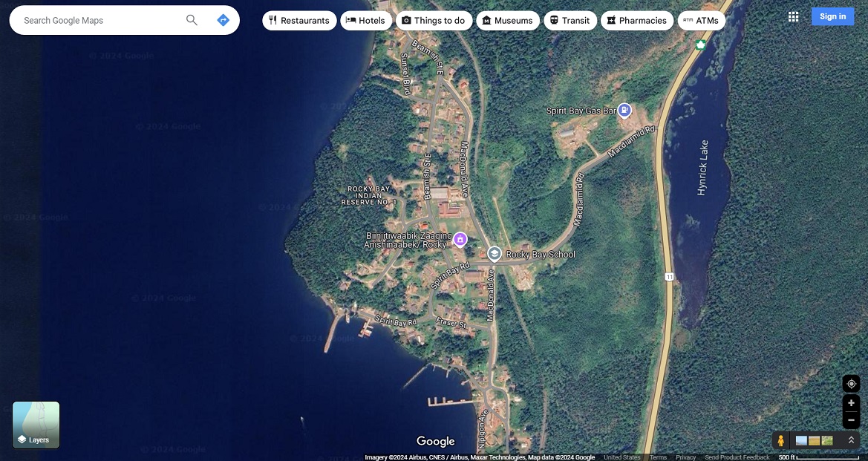Click the Spirit Bay Gas Bar pin
Viewport: 868px width, 461px height.
click(624, 111)
